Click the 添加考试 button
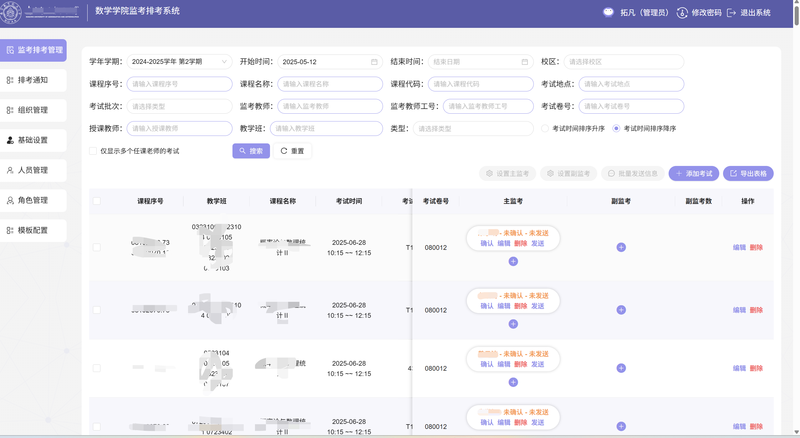Viewport: 800px width, 438px height. (694, 174)
